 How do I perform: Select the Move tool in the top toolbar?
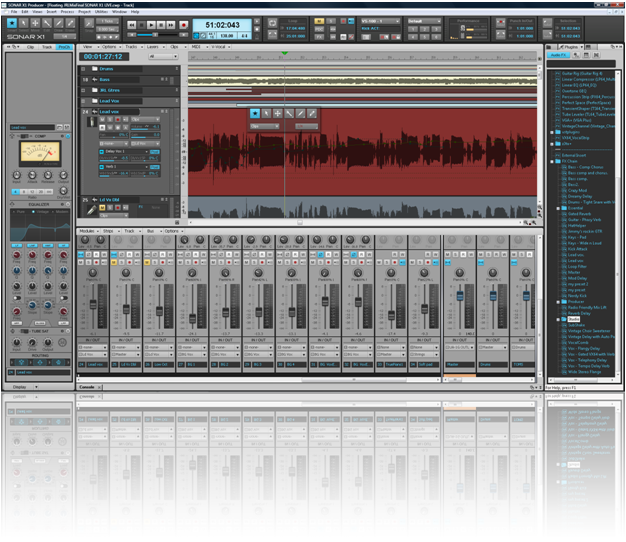[x=35, y=24]
